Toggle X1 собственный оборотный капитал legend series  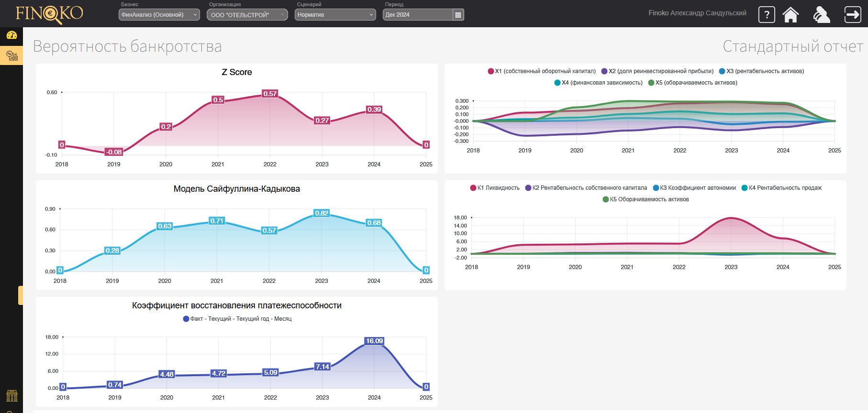[542, 71]
